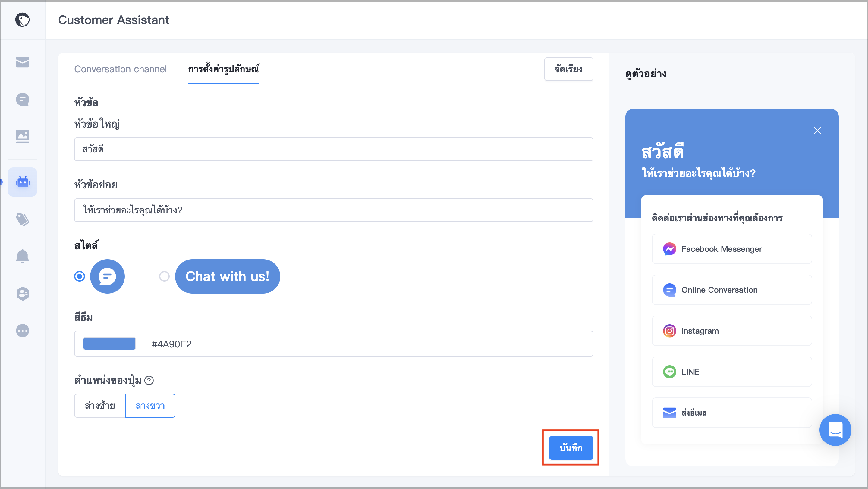This screenshot has width=868, height=489.
Task: Click the สไตล์ section label
Action: (x=86, y=245)
